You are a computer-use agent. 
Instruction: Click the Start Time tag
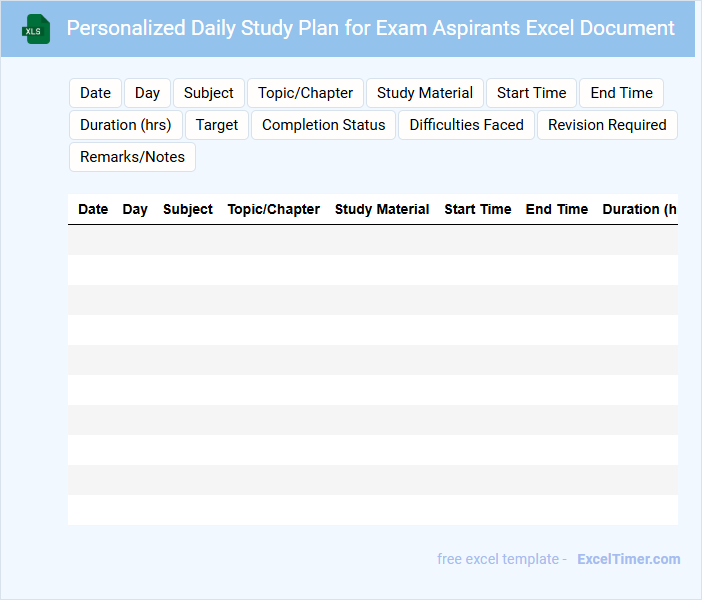(x=531, y=93)
